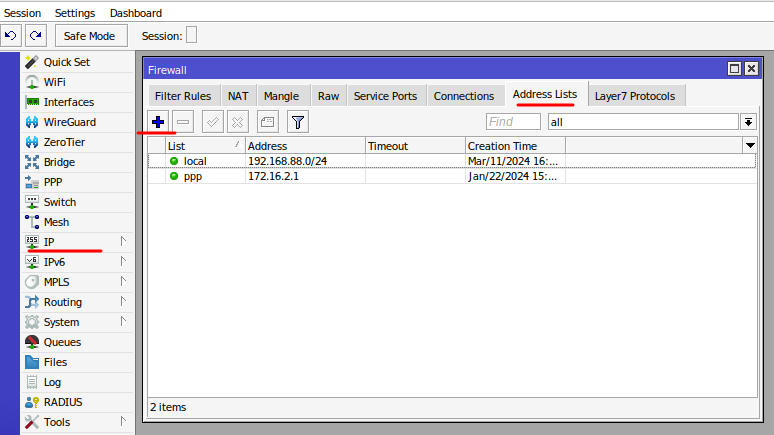Click the Remove minus icon
Image resolution: width=774 pixels, height=435 pixels.
tap(184, 121)
